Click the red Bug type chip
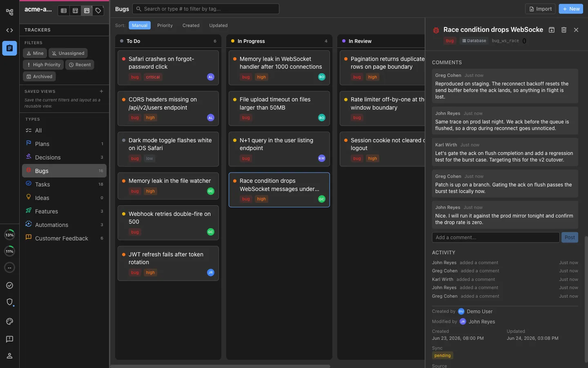Image resolution: width=588 pixels, height=368 pixels. pyautogui.click(x=450, y=41)
